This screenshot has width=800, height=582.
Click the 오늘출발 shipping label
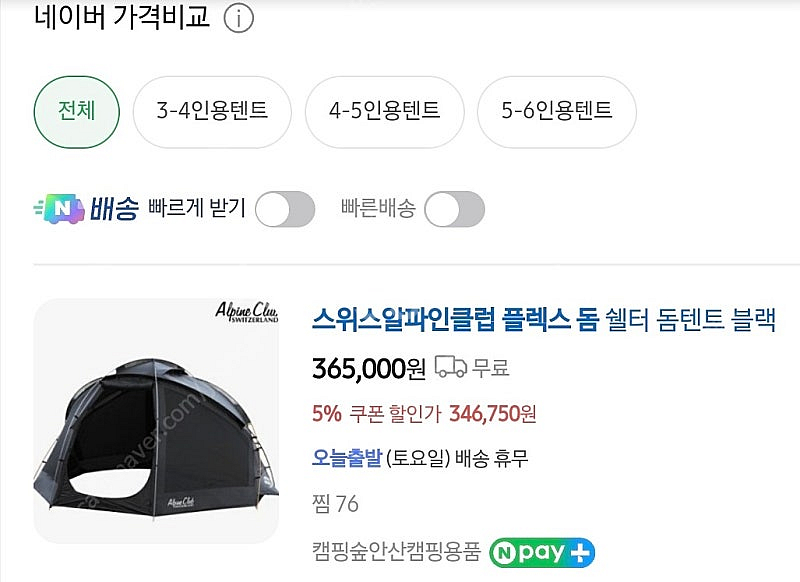pos(348,459)
